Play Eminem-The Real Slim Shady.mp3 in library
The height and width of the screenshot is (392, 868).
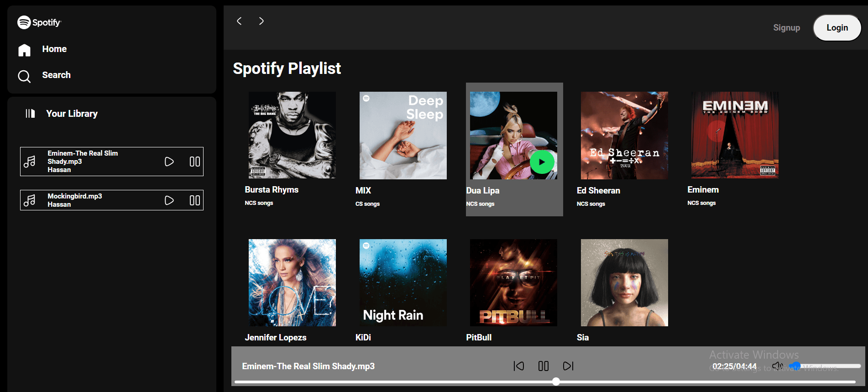point(169,162)
